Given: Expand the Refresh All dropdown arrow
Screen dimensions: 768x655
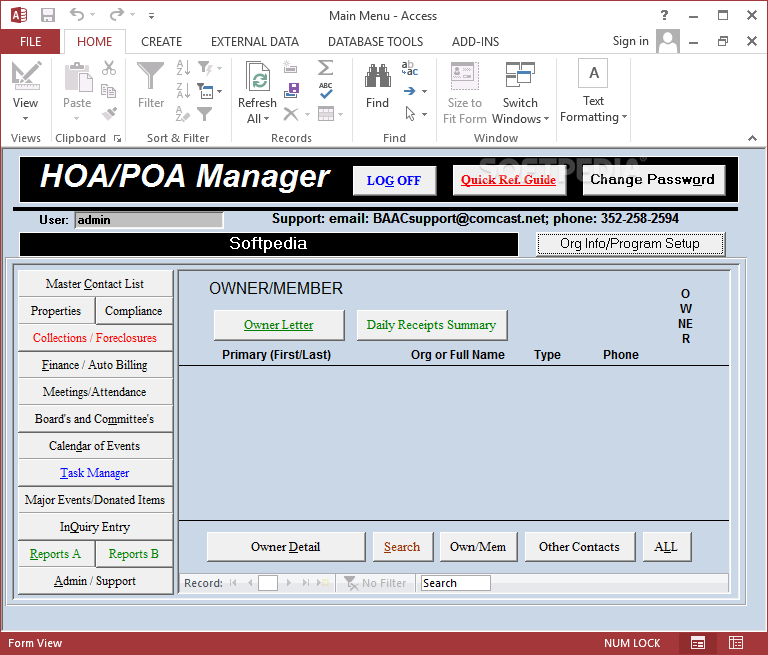Looking at the screenshot, I should coord(267,119).
